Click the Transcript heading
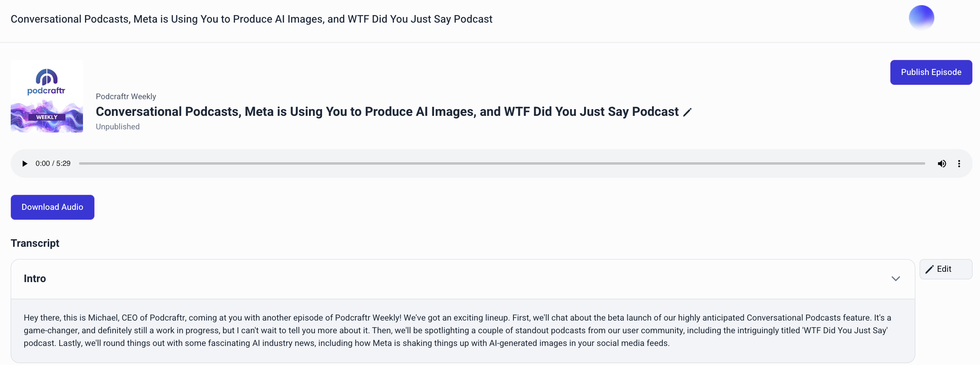980x365 pixels. click(x=35, y=243)
